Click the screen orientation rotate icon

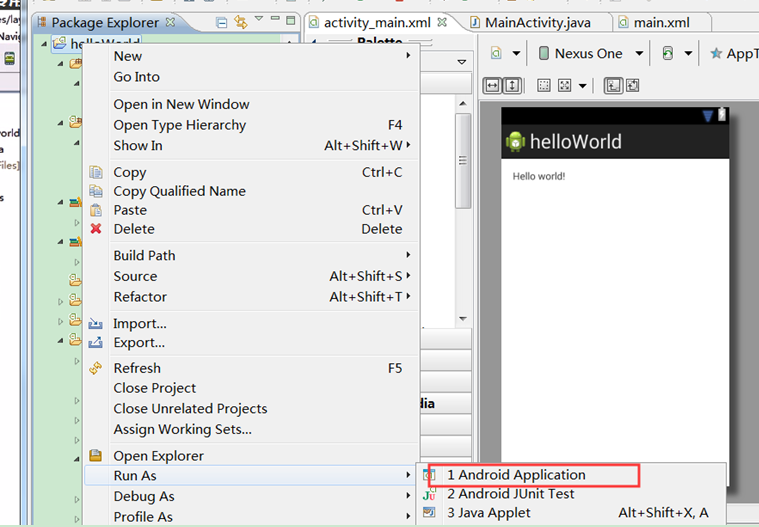(x=668, y=53)
